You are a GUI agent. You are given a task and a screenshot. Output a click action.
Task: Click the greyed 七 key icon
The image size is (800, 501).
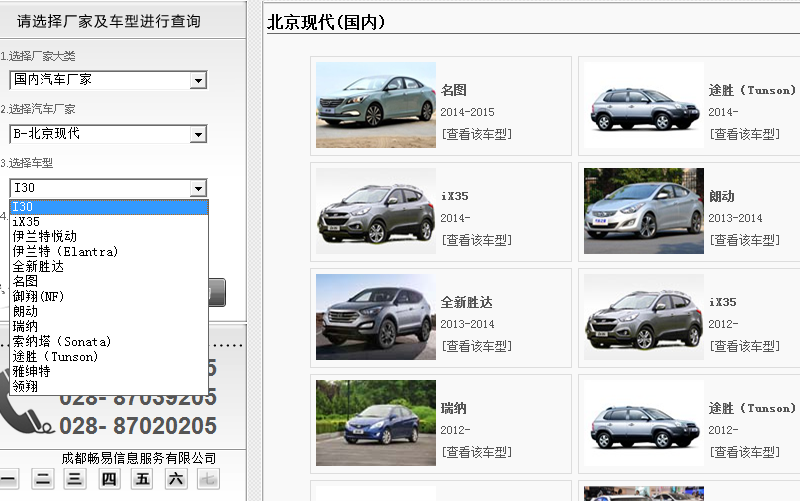[208, 479]
